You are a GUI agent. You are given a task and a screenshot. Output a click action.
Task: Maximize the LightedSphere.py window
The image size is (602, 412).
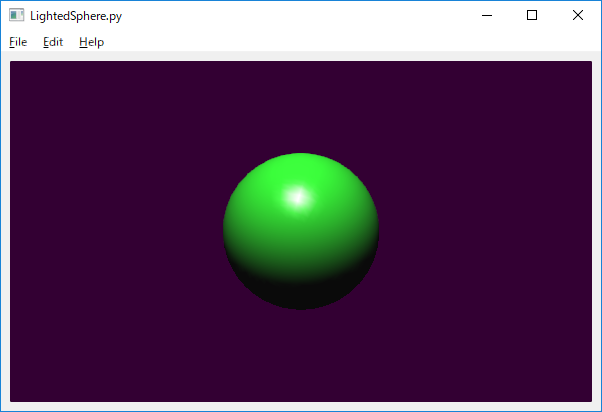(532, 15)
